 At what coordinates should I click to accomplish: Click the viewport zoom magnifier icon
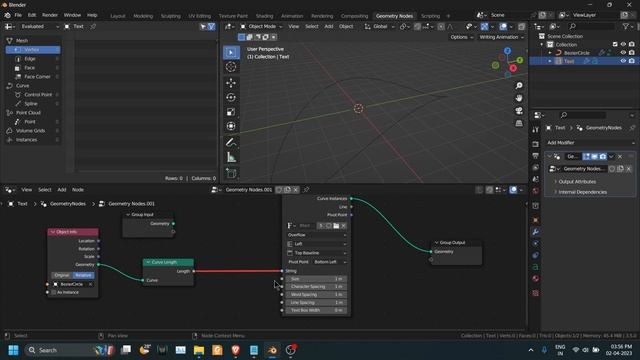coord(519,86)
